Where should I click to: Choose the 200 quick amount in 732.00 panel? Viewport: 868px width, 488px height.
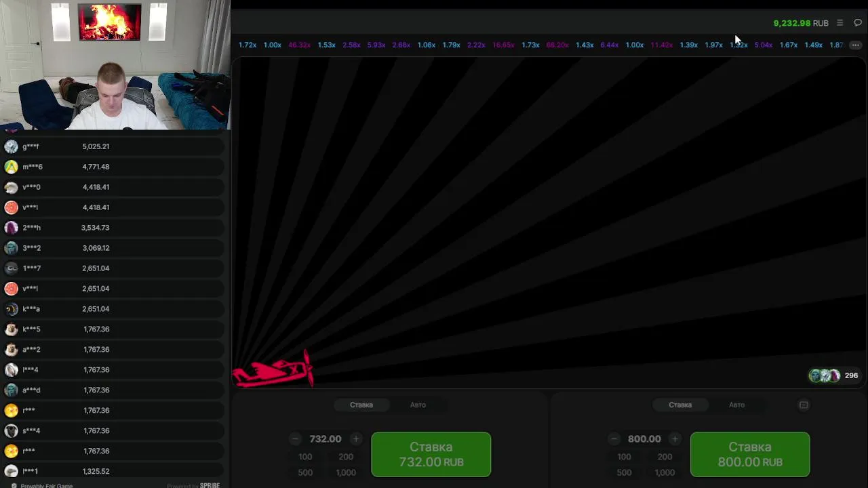tap(346, 457)
